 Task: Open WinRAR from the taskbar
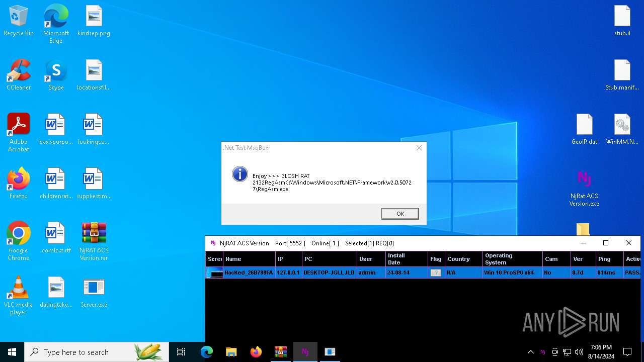(x=281, y=352)
